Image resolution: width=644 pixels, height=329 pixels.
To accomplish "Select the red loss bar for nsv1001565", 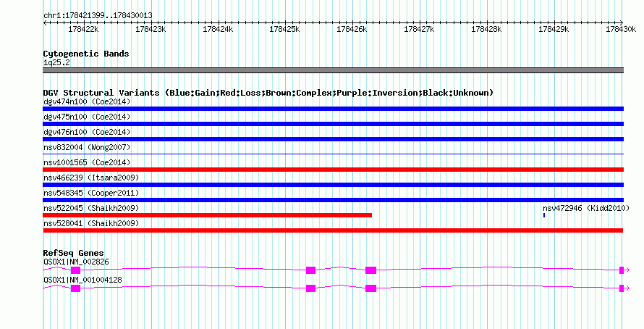I will click(x=333, y=170).
